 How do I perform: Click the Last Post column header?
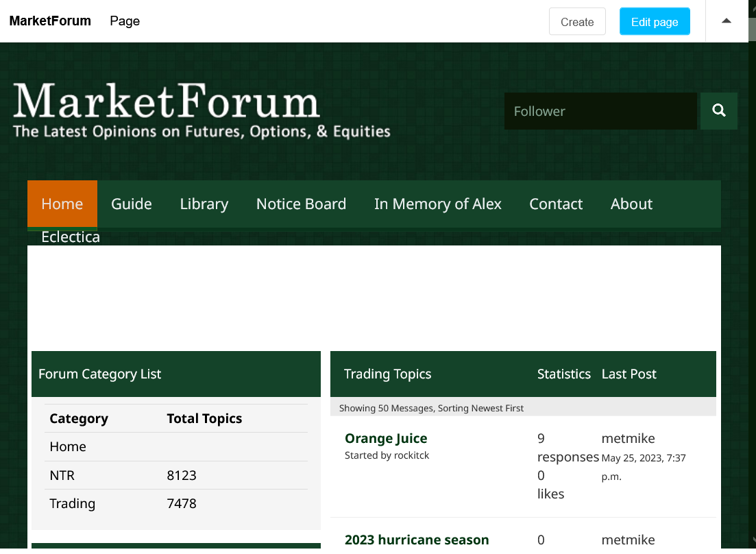pyautogui.click(x=629, y=374)
